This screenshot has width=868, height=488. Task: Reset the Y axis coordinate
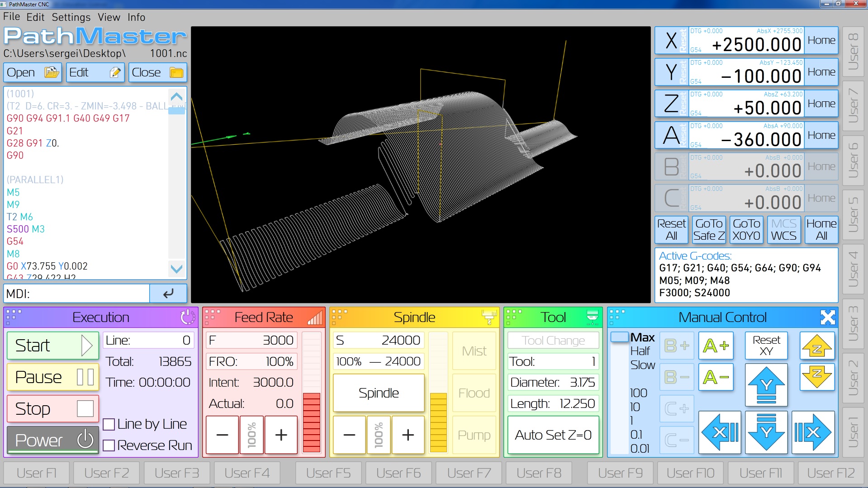click(683, 72)
